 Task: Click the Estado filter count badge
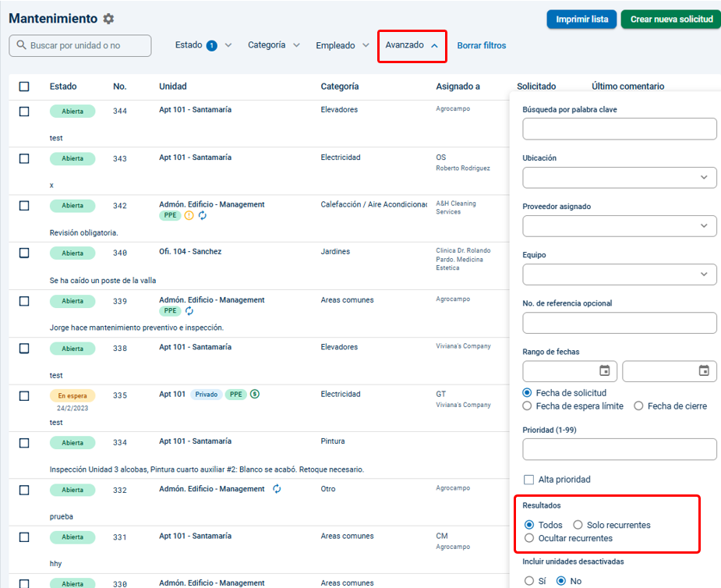(211, 45)
